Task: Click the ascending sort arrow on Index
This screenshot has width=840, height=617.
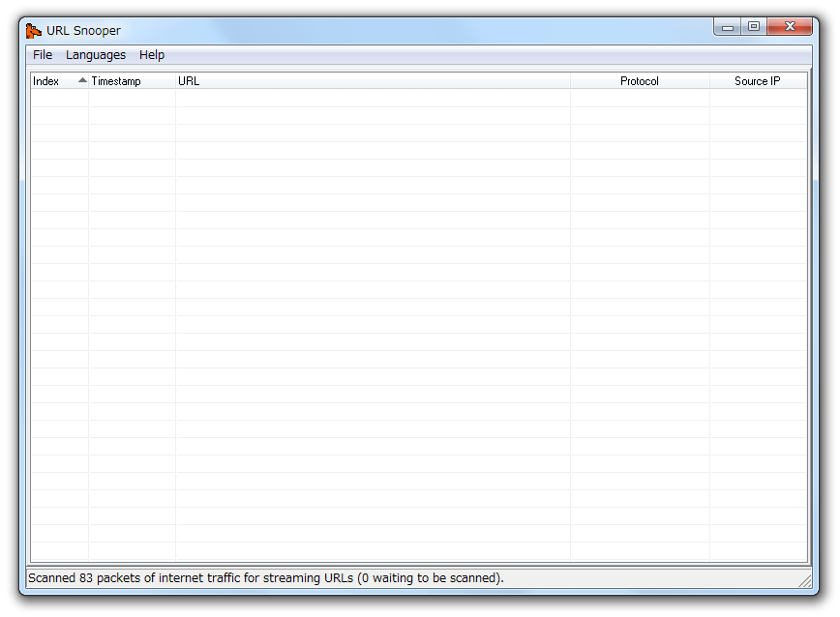Action: coord(82,80)
